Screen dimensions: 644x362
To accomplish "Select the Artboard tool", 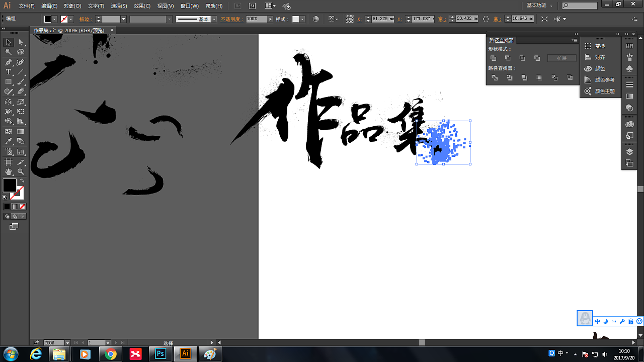I will pos(9,162).
